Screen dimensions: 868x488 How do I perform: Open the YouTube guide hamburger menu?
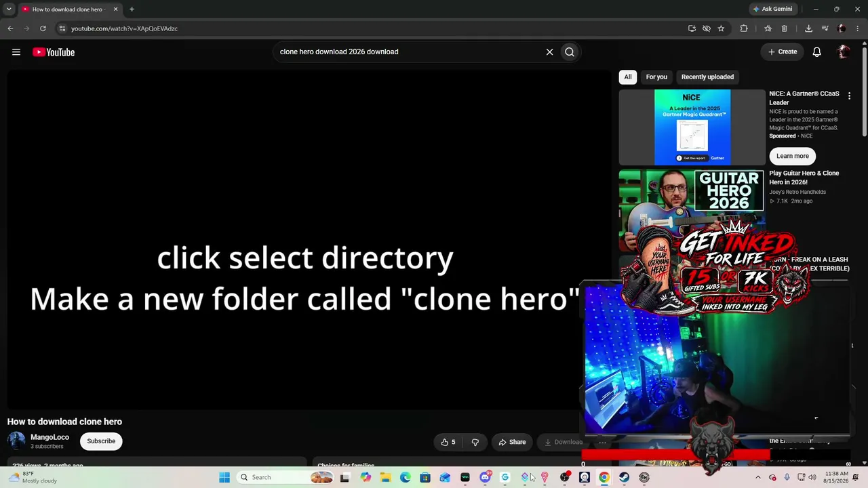pos(16,52)
